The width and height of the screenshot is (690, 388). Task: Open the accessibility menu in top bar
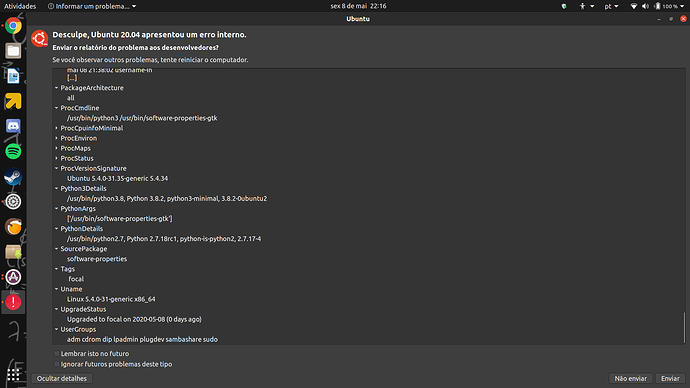pyautogui.click(x=587, y=6)
